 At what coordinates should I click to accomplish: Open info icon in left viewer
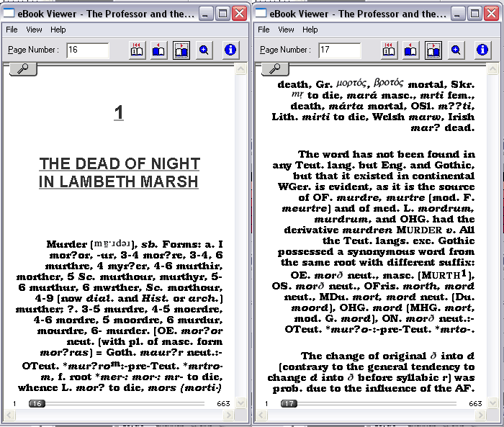(231, 50)
